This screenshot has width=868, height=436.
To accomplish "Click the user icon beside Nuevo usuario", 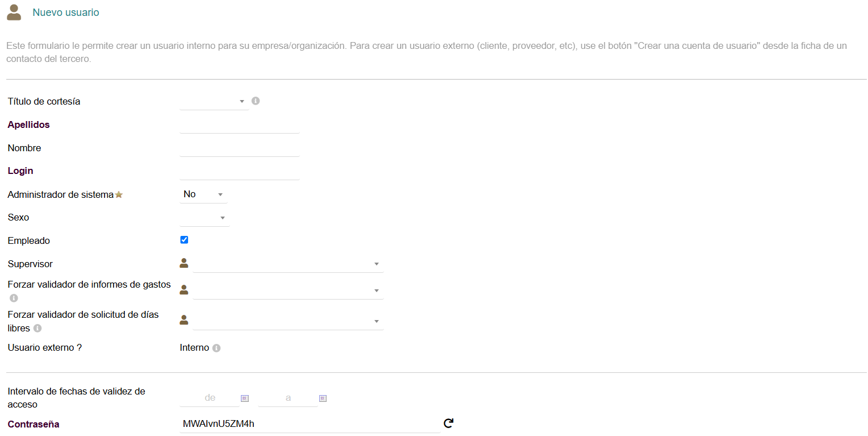I will [x=14, y=13].
